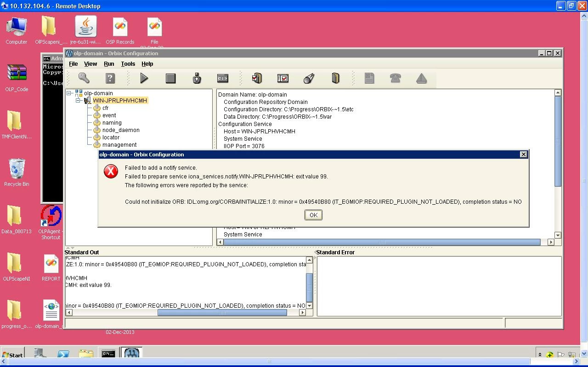Screen dimensions: 588x367
Task: Open PowerShell from the taskbar
Action: pos(63,354)
